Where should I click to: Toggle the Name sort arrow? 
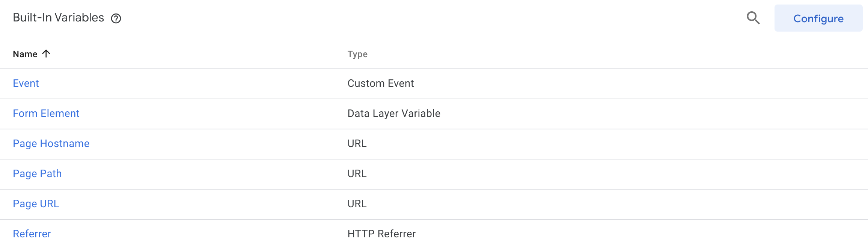point(46,54)
